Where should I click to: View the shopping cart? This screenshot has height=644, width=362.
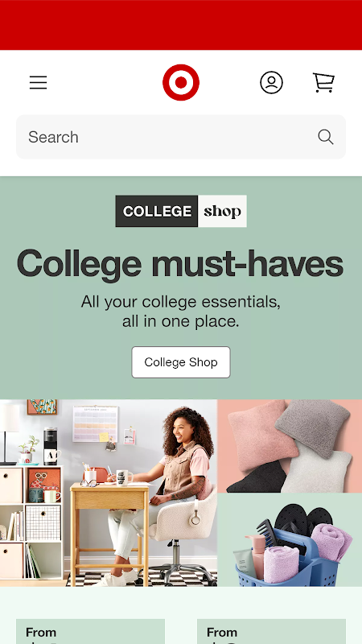point(324,83)
